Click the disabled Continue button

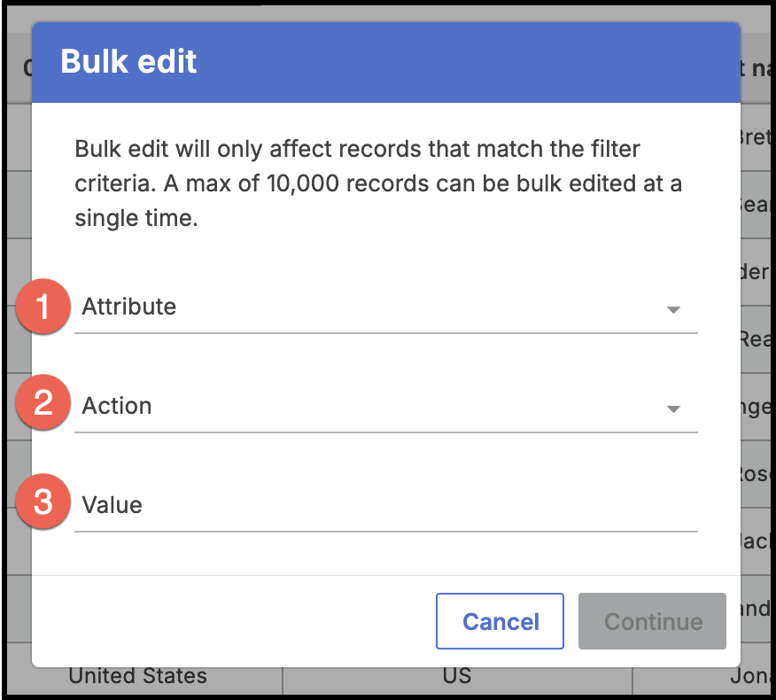[x=652, y=621]
